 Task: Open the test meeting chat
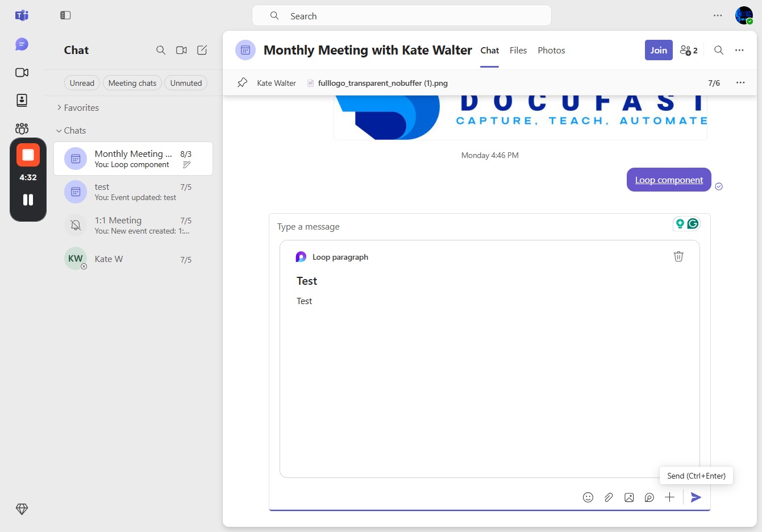(133, 192)
